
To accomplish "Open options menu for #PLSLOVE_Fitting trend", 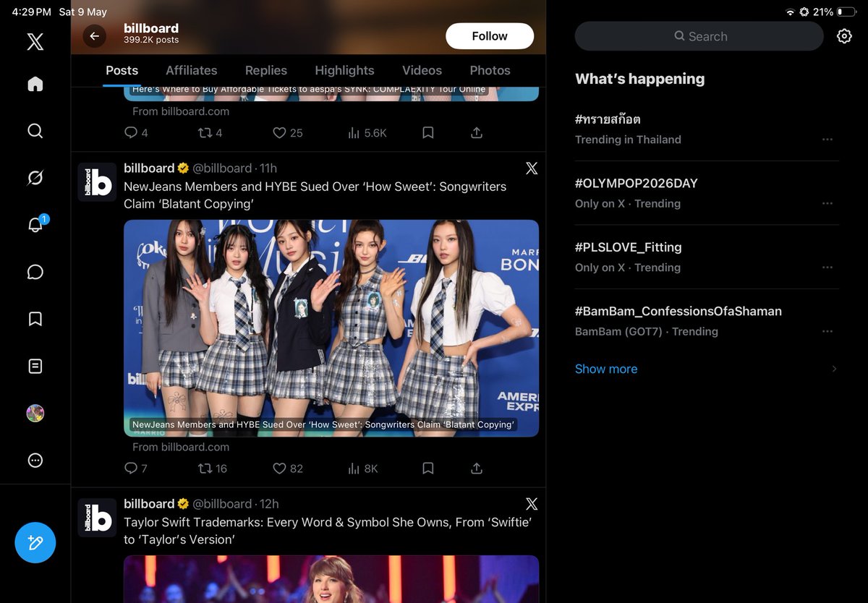I will point(827,268).
